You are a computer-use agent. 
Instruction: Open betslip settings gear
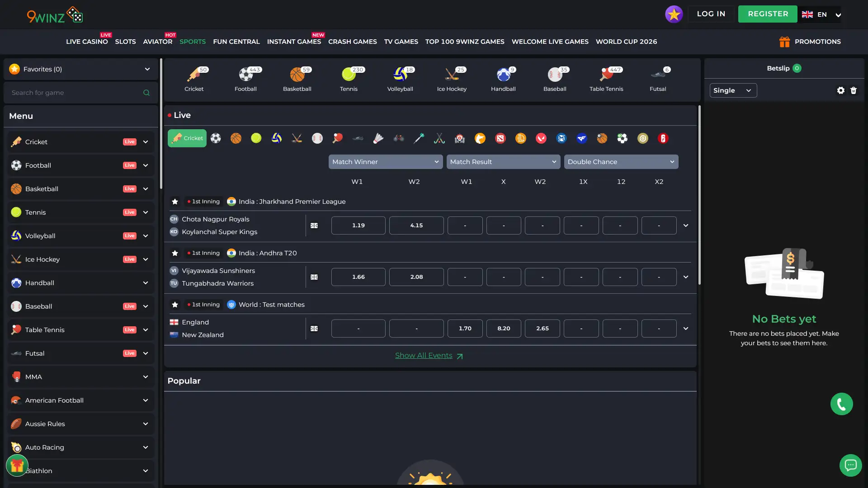click(840, 90)
